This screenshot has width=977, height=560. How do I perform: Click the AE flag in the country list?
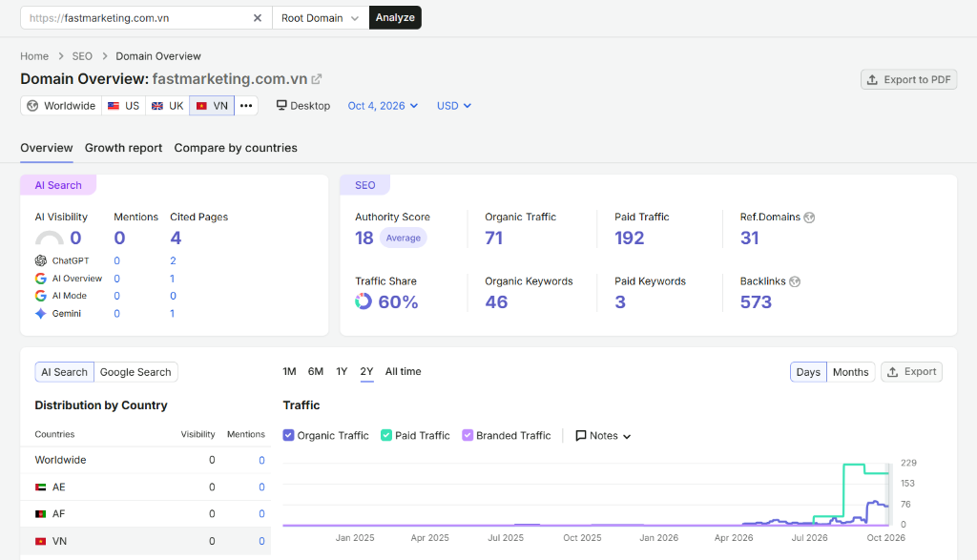click(x=40, y=487)
